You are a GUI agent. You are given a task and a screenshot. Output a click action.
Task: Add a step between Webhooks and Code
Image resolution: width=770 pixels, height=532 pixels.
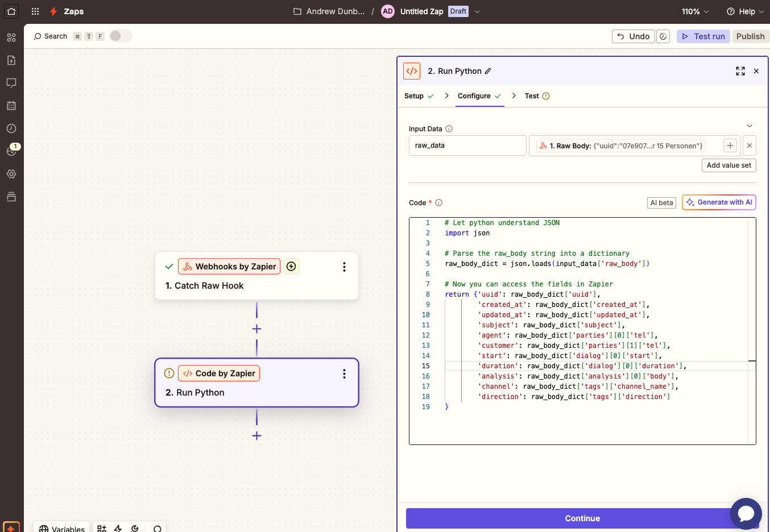[256, 329]
